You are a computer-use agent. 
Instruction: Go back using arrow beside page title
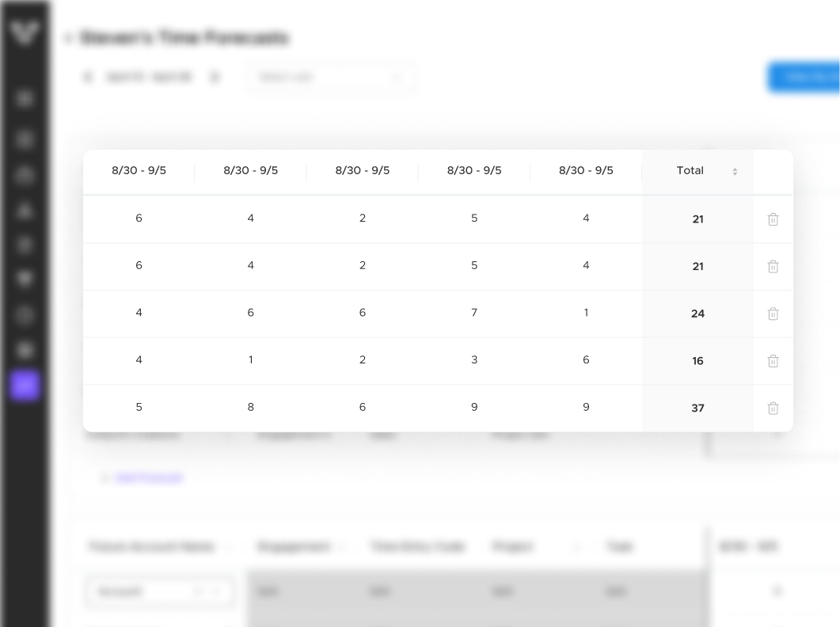click(68, 38)
